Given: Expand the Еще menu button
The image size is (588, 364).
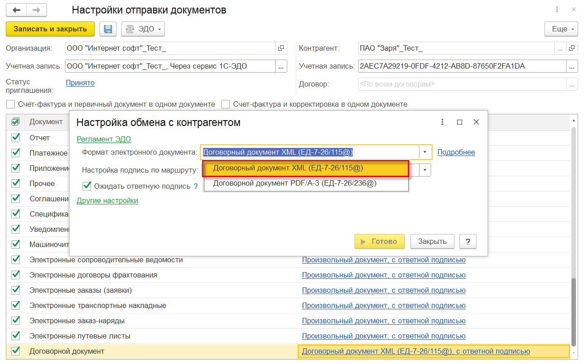Looking at the screenshot, I should (562, 29).
